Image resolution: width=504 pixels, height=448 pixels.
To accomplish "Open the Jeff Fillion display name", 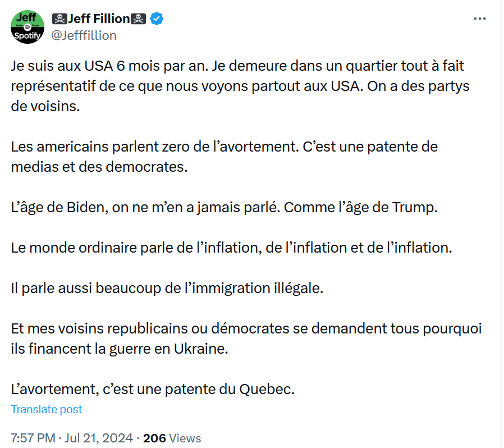I will [99, 19].
